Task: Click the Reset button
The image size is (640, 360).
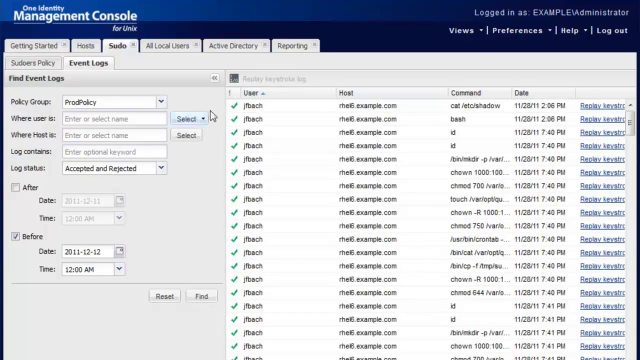Action: click(x=164, y=296)
